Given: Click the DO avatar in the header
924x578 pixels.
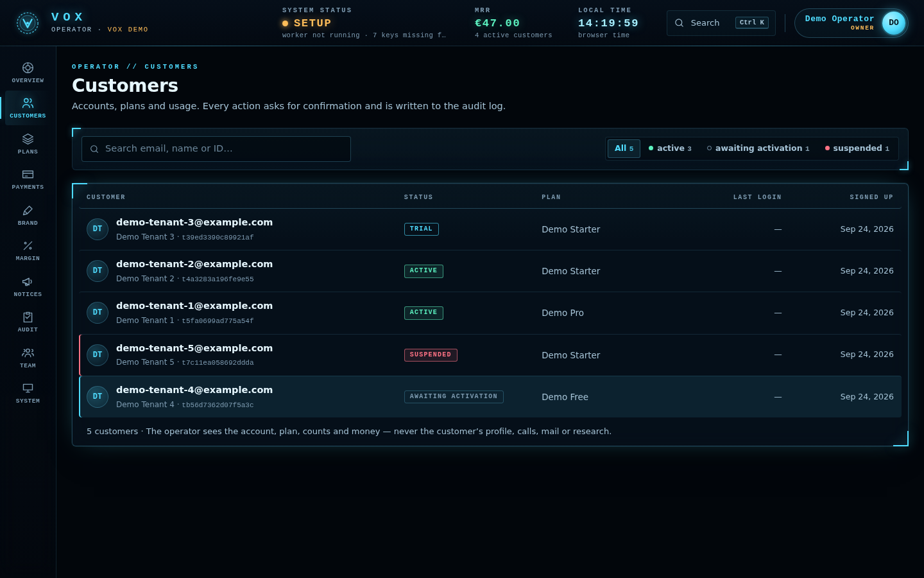Looking at the screenshot, I should 894,23.
